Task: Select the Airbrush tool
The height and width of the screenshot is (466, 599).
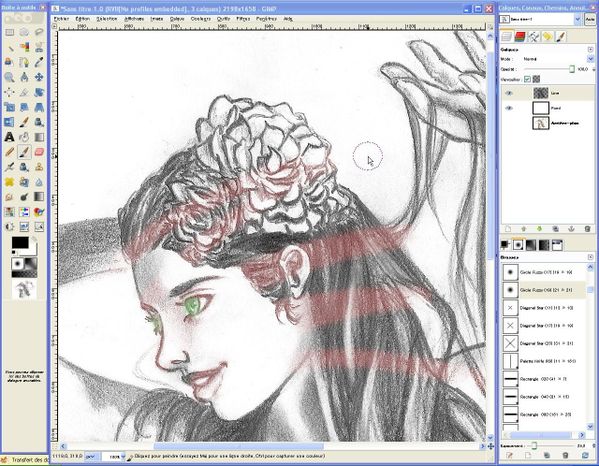Action: 10,167
